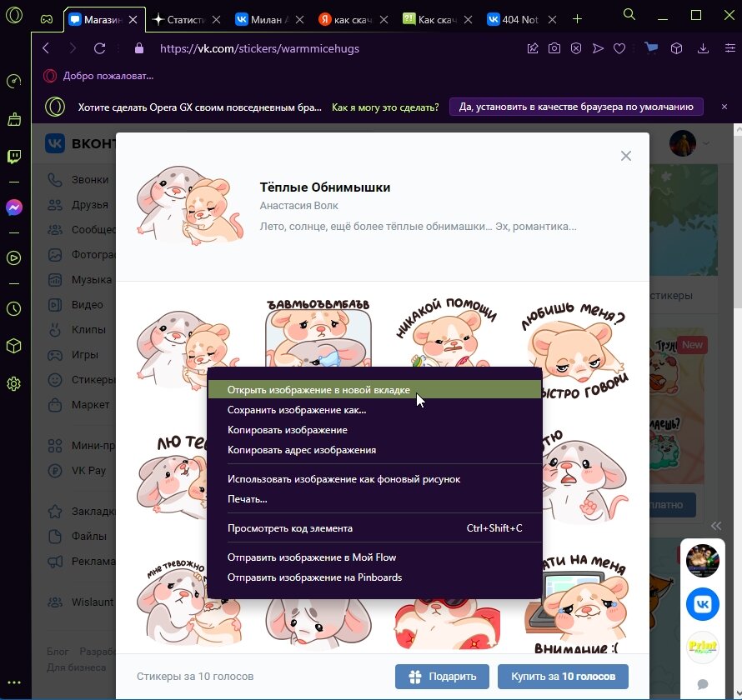The image size is (742, 700).
Task: Select Копировать изображение
Action: pos(374,430)
